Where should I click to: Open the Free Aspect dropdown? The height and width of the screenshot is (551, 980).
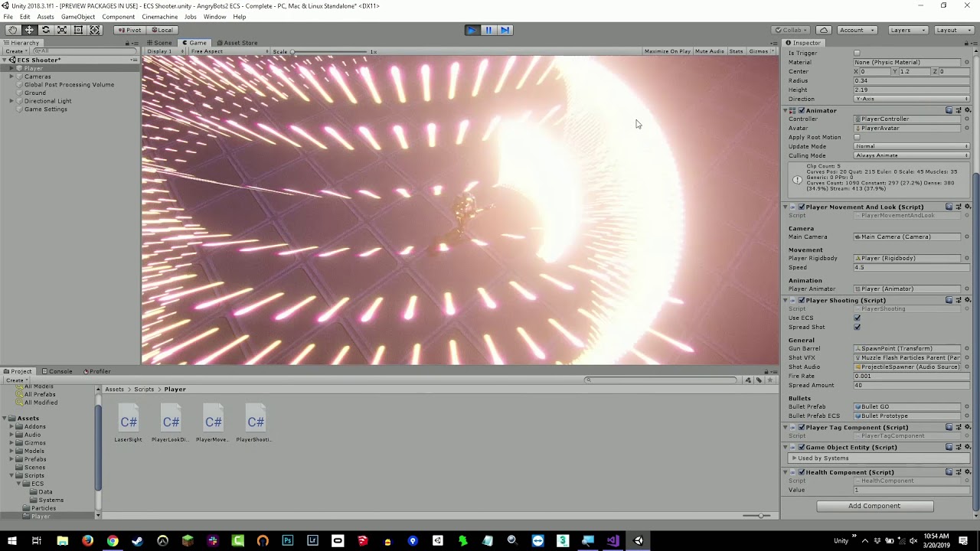point(229,51)
